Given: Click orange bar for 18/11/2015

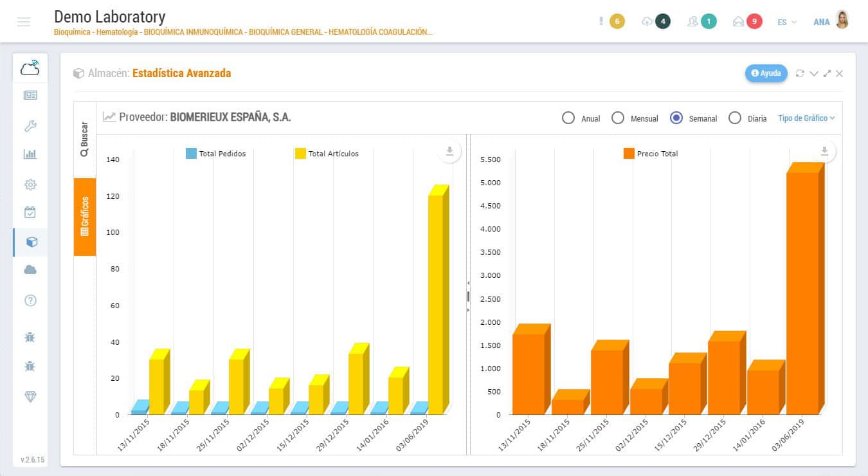Looking at the screenshot, I should (570, 402).
